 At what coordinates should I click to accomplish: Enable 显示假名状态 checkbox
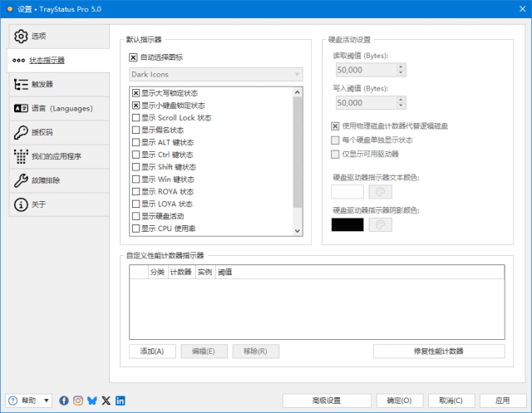coord(135,130)
